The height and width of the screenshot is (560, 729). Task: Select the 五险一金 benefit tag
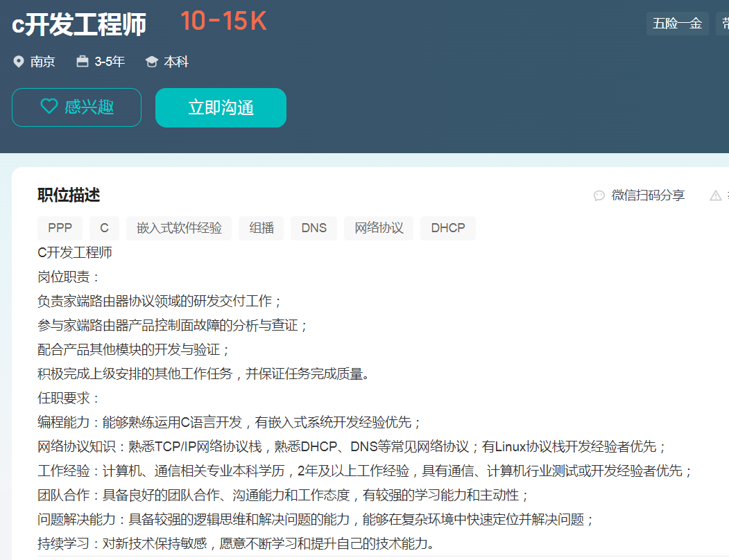(677, 24)
